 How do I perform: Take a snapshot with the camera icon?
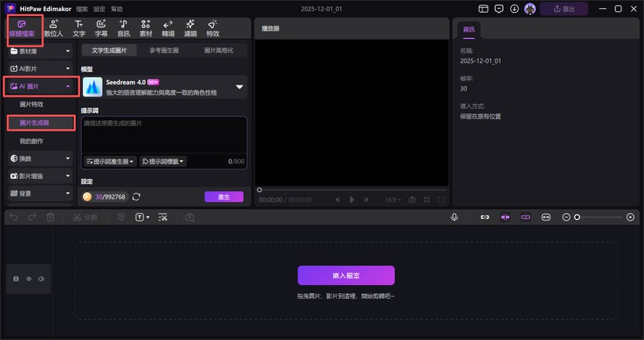pyautogui.click(x=412, y=199)
